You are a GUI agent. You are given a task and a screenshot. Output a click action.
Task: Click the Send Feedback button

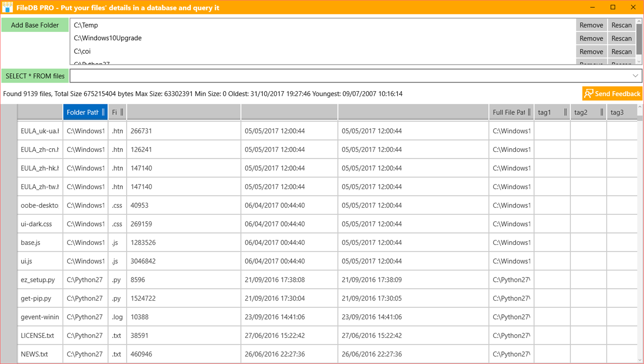tap(612, 93)
